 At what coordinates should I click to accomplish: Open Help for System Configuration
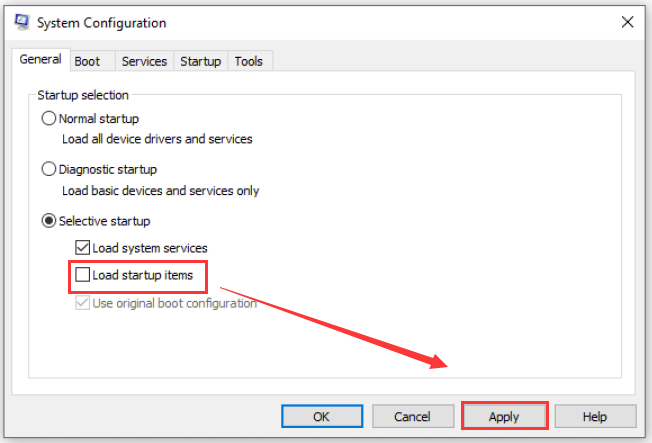[x=595, y=416]
